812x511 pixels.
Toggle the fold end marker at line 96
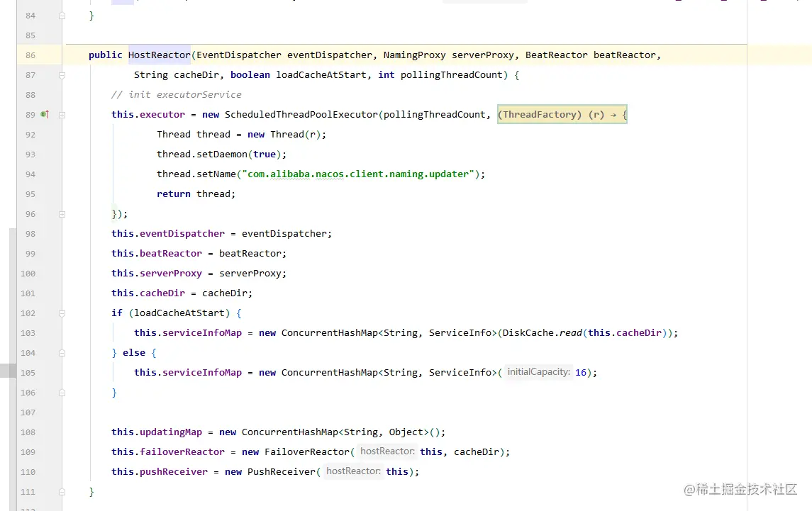coord(62,214)
